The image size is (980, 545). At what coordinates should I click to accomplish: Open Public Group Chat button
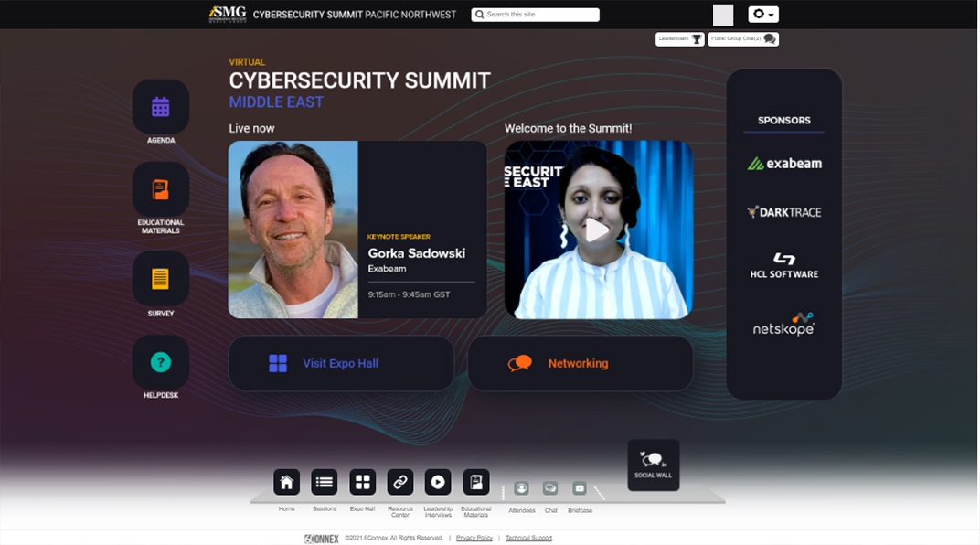click(x=743, y=38)
